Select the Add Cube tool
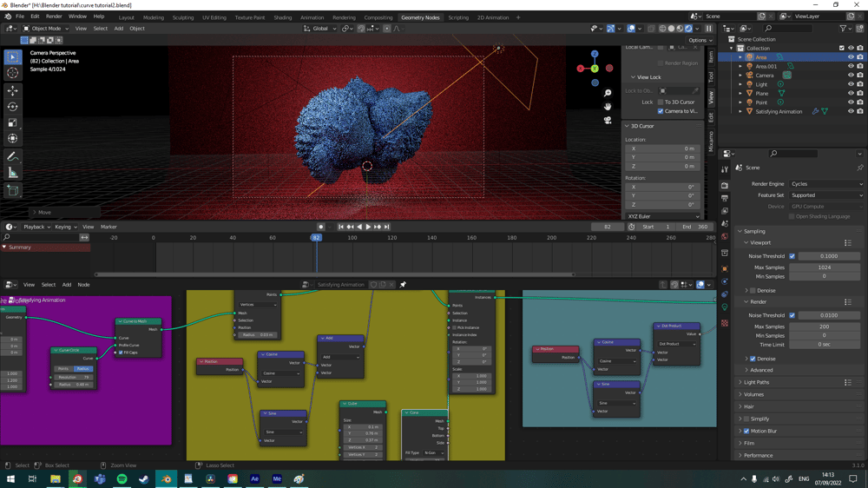The height and width of the screenshot is (488, 868). 13,191
